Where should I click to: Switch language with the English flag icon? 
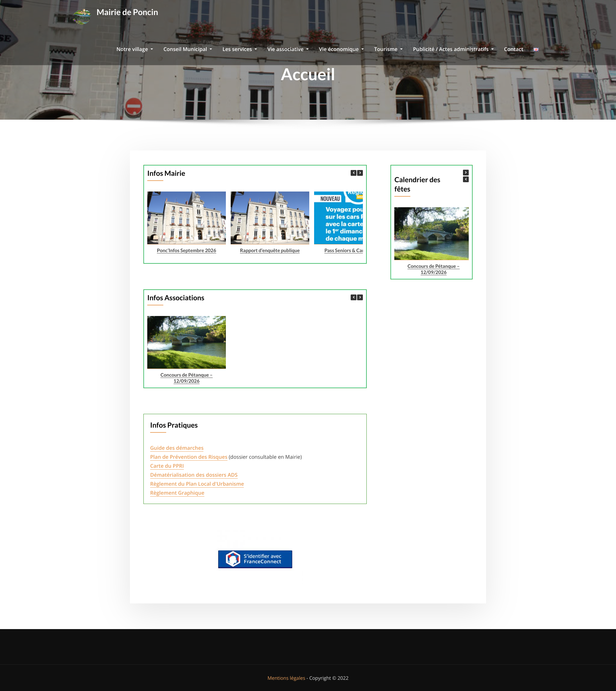pyautogui.click(x=536, y=49)
